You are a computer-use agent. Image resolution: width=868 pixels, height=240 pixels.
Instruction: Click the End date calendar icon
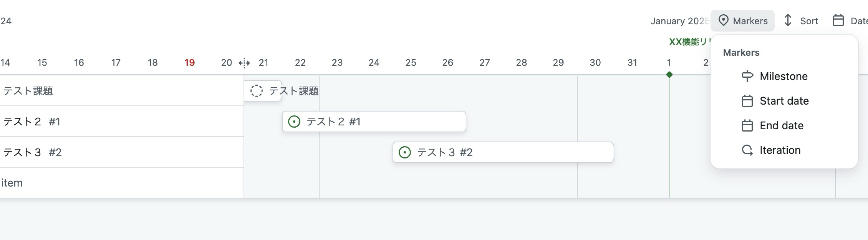coord(747,125)
